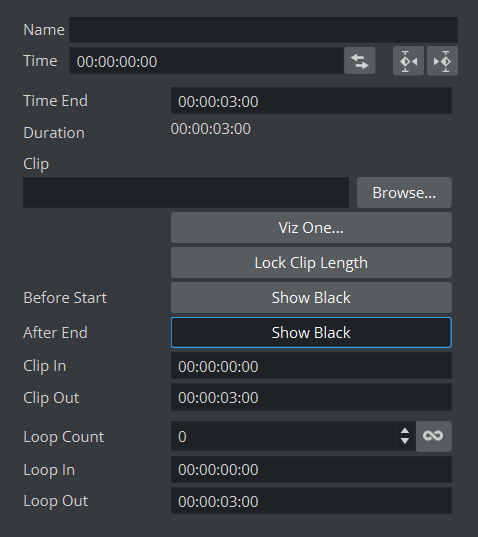The image size is (478, 537).
Task: Click the swap arrows icon beside Time
Action: click(x=360, y=61)
